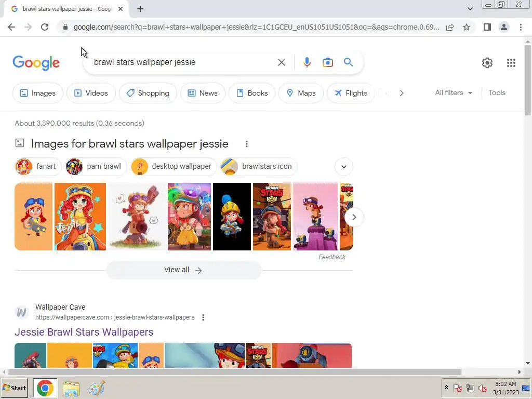The image size is (532, 399).
Task: Open the Jessie thumbnail with black background
Action: 232,217
